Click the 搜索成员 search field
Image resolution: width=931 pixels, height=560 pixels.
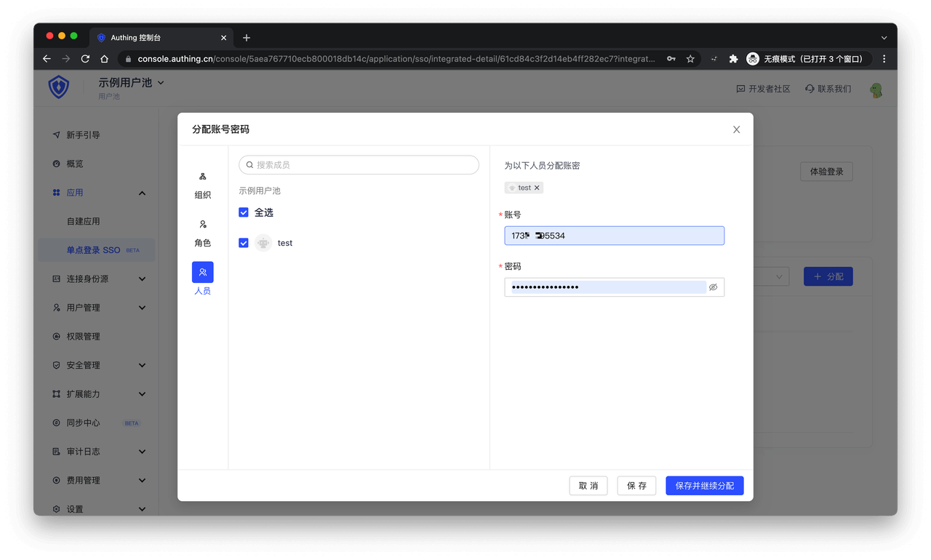point(359,165)
